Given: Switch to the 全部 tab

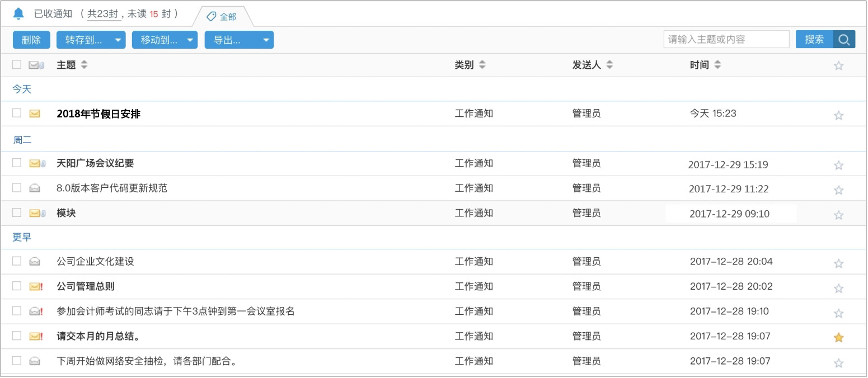Looking at the screenshot, I should [x=227, y=16].
